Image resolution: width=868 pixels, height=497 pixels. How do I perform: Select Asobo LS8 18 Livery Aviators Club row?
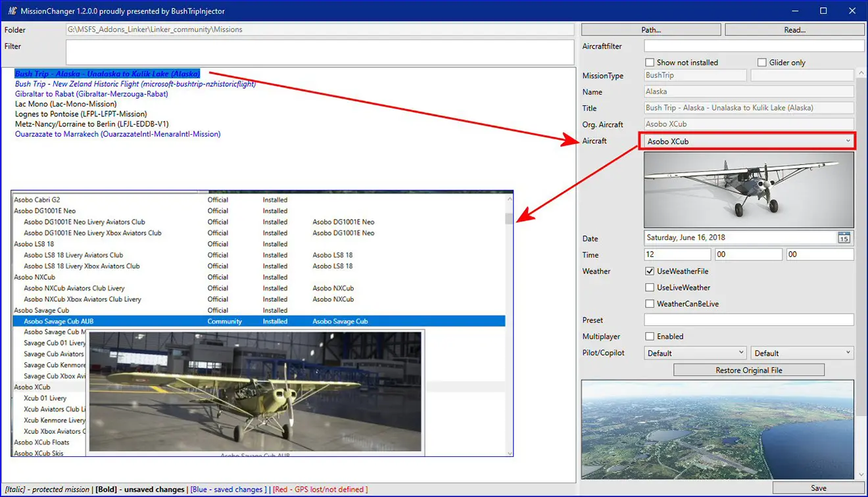(258, 255)
